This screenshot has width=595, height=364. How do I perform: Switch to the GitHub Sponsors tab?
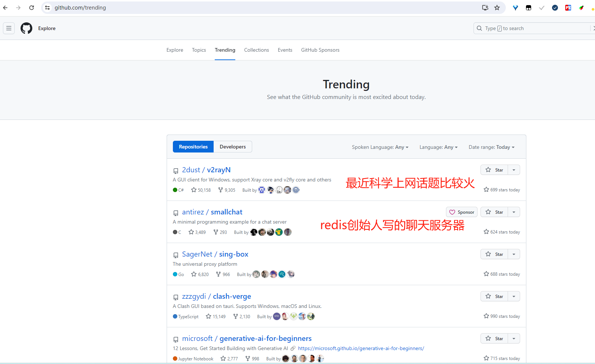[x=320, y=50]
